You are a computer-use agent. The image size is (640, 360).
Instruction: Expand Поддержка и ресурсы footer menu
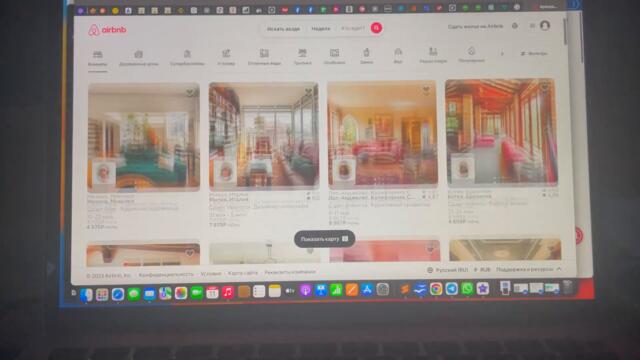coord(529,269)
